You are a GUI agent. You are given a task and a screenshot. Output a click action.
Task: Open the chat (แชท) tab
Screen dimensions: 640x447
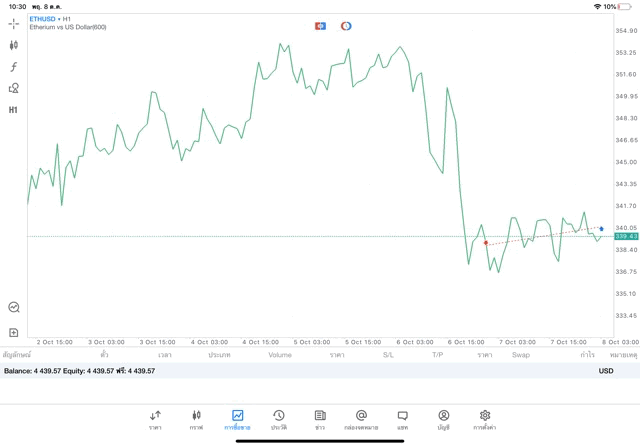402,419
